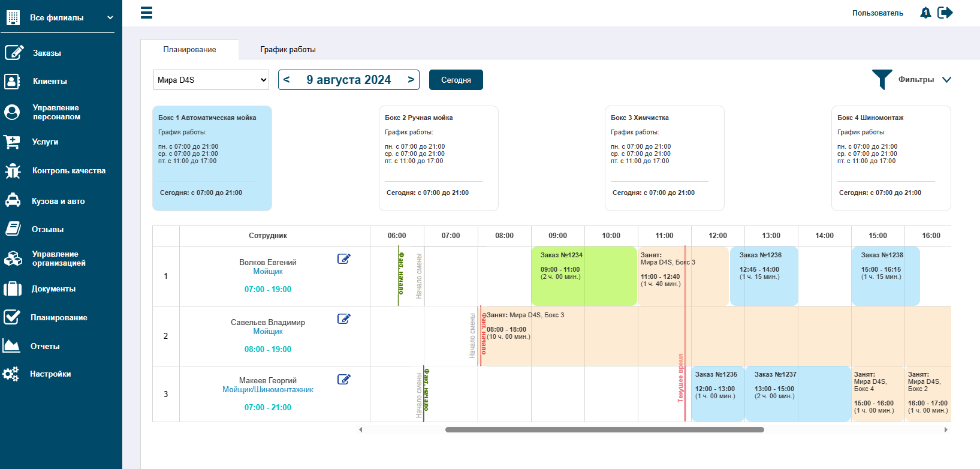
Task: Expand the Фильтры chevron
Action: [x=946, y=80]
